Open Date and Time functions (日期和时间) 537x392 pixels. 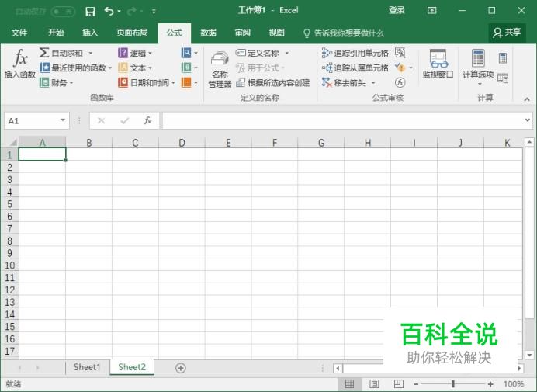[x=147, y=82]
